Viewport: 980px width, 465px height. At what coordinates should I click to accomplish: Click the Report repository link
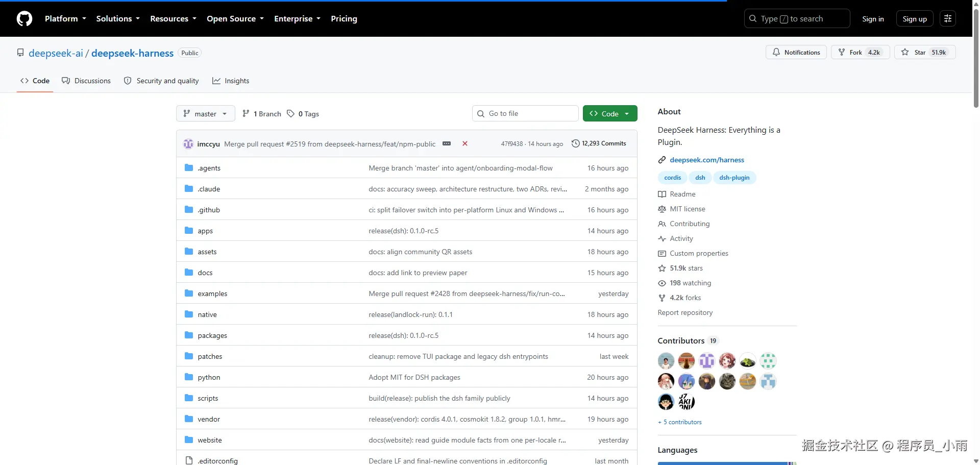[x=685, y=313]
